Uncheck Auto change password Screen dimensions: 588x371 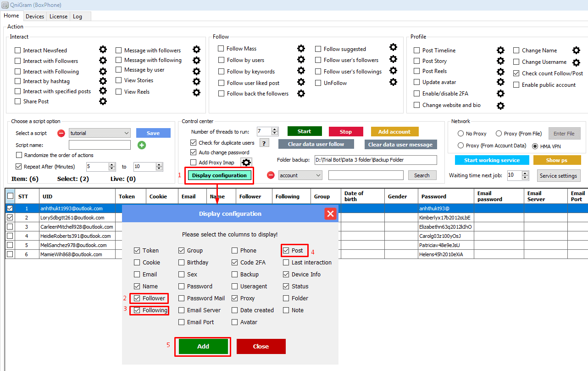tap(194, 152)
